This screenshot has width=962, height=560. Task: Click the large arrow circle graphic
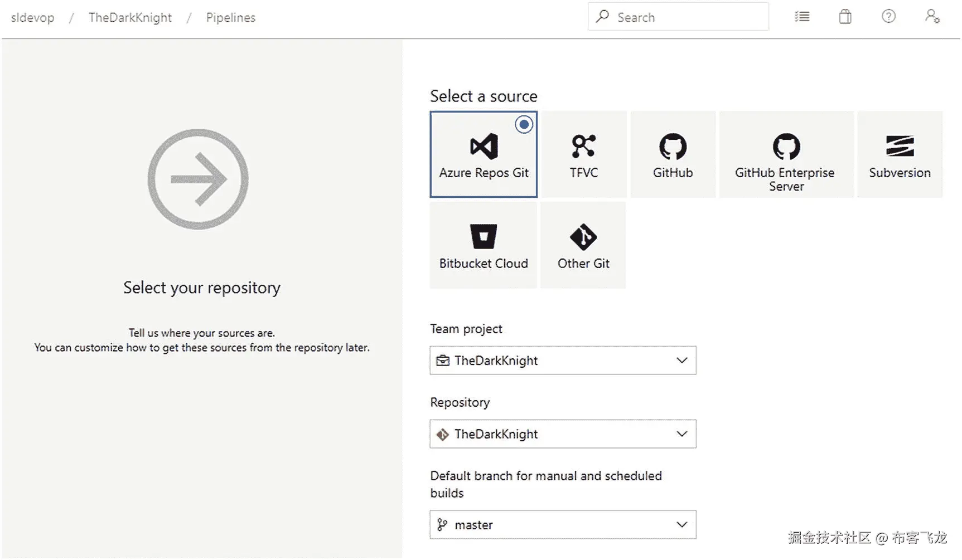(x=198, y=179)
